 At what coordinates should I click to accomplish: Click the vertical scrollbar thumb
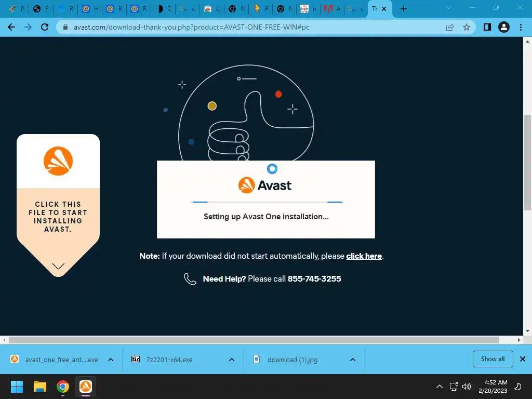click(527, 163)
